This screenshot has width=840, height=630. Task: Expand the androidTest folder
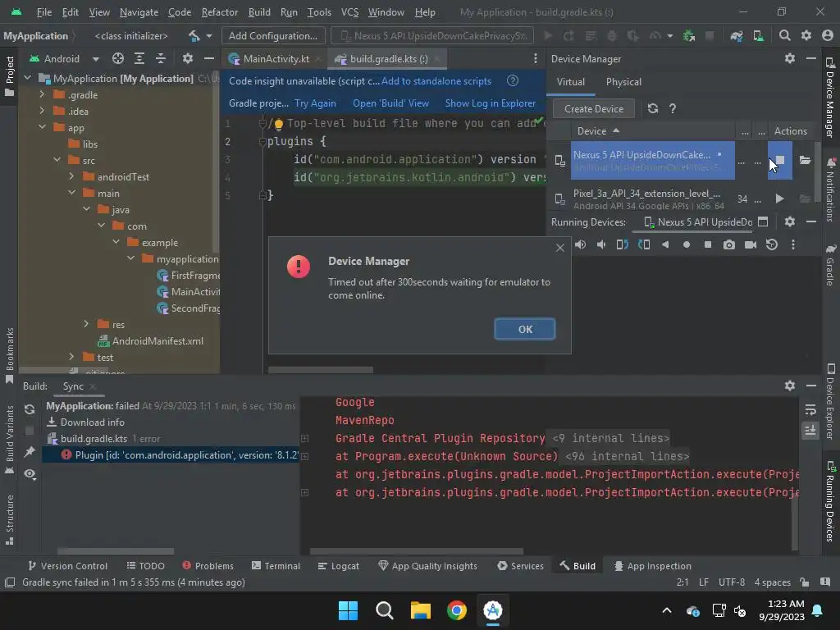(72, 176)
